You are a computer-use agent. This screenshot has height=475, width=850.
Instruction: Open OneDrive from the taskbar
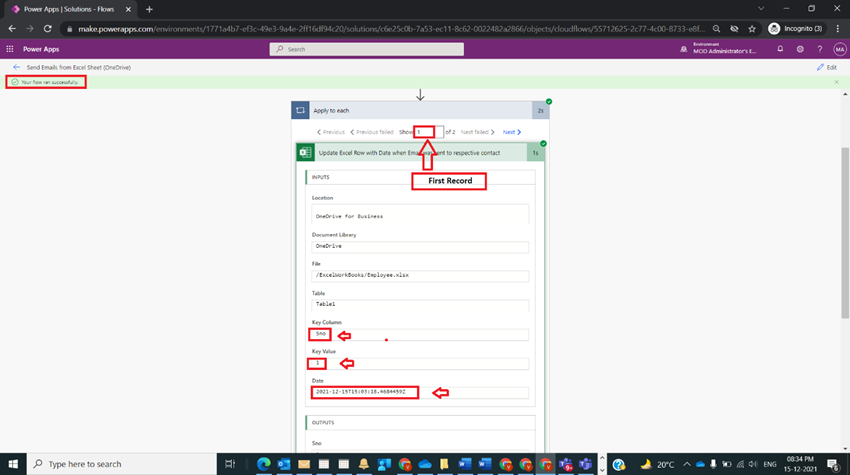tap(425, 464)
